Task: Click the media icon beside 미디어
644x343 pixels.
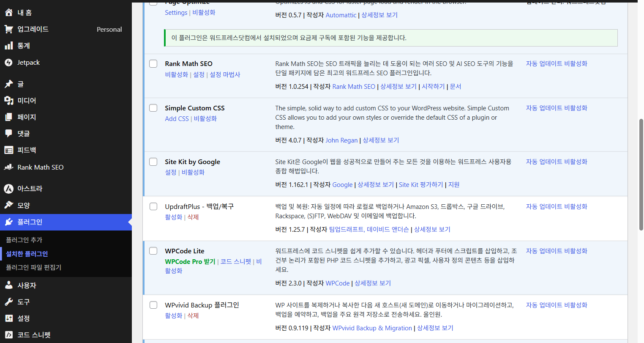Action: [x=8, y=101]
